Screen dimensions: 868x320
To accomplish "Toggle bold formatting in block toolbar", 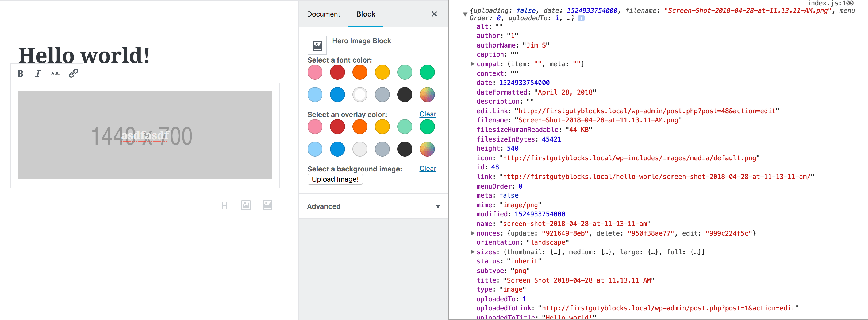I will (21, 73).
